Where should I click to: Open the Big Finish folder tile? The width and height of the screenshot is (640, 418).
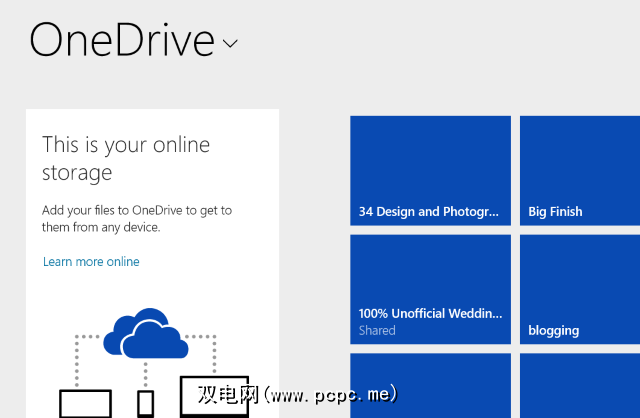580,171
